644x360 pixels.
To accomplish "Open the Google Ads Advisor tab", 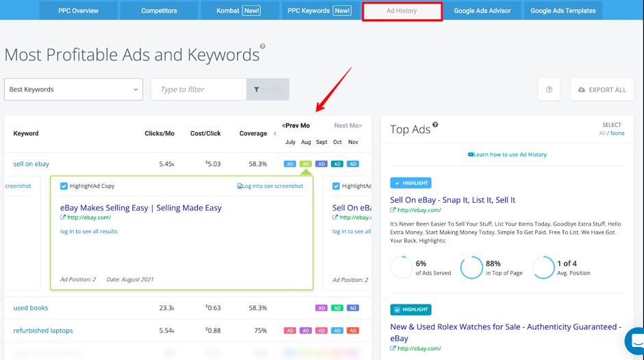I will (482, 11).
